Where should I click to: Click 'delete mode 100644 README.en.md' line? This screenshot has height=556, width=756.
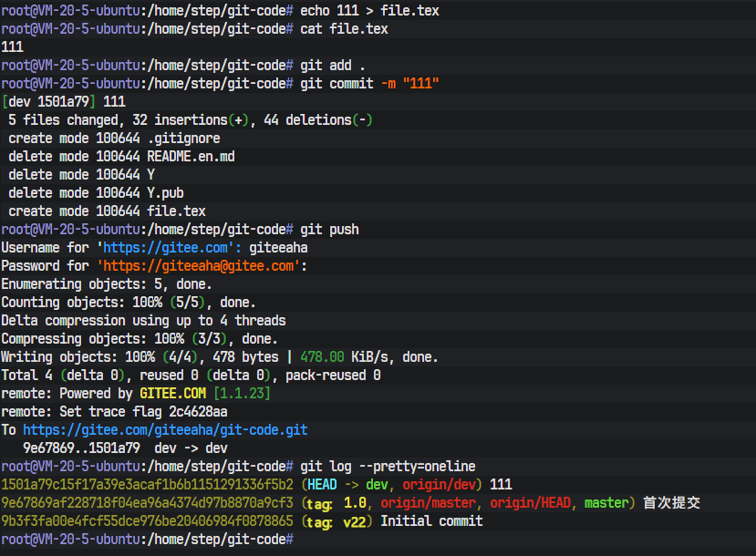click(x=121, y=156)
